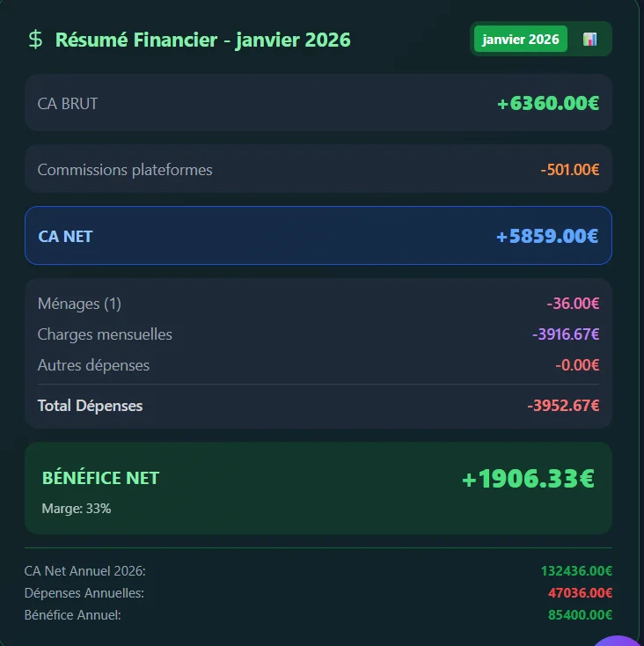Click the 'CA Net Annuel 2026:' label
The width and height of the screenshot is (644, 646).
84,571
